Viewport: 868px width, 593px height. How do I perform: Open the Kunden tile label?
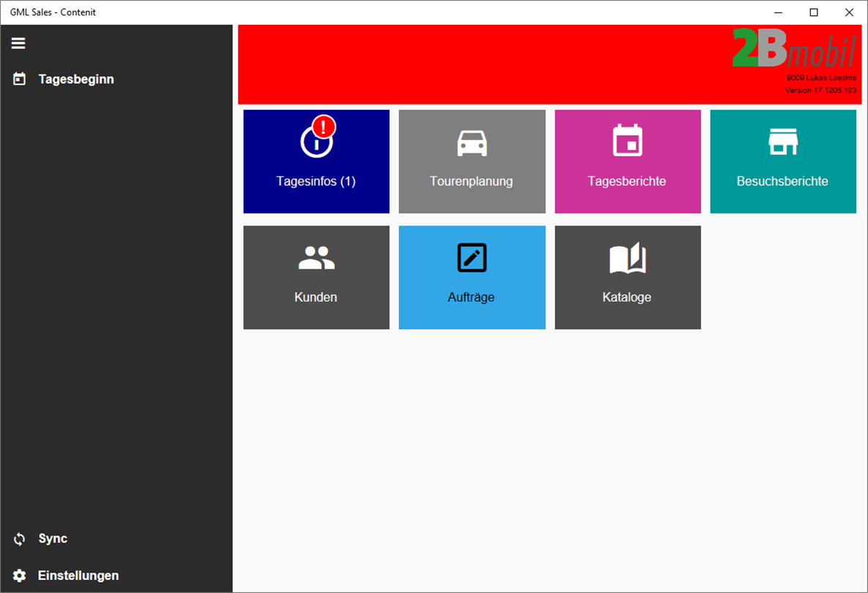coord(316,297)
